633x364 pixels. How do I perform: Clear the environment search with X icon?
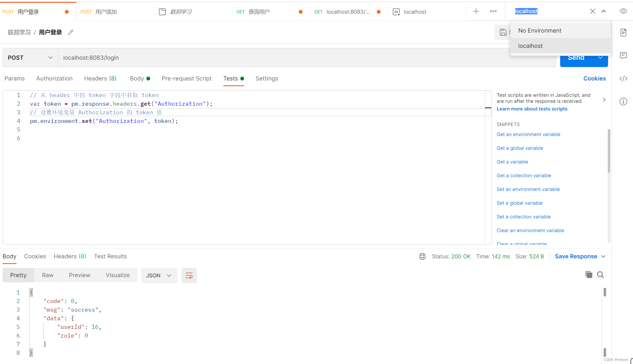point(592,11)
